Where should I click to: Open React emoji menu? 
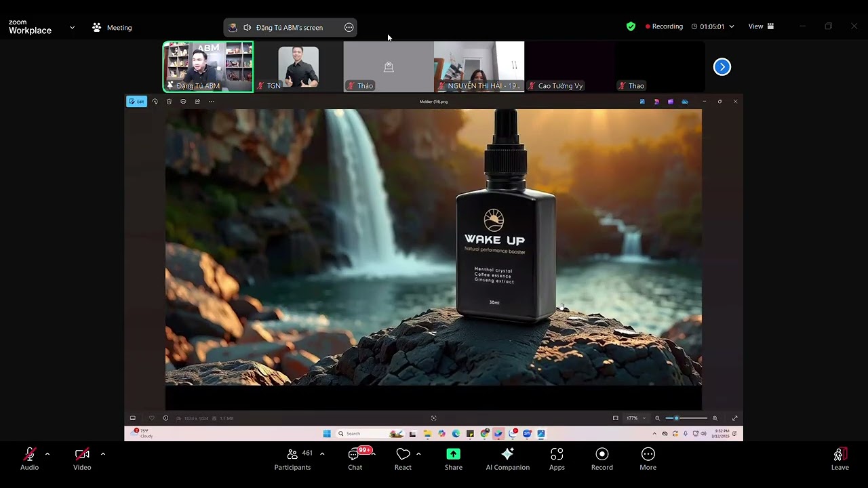pos(403,458)
